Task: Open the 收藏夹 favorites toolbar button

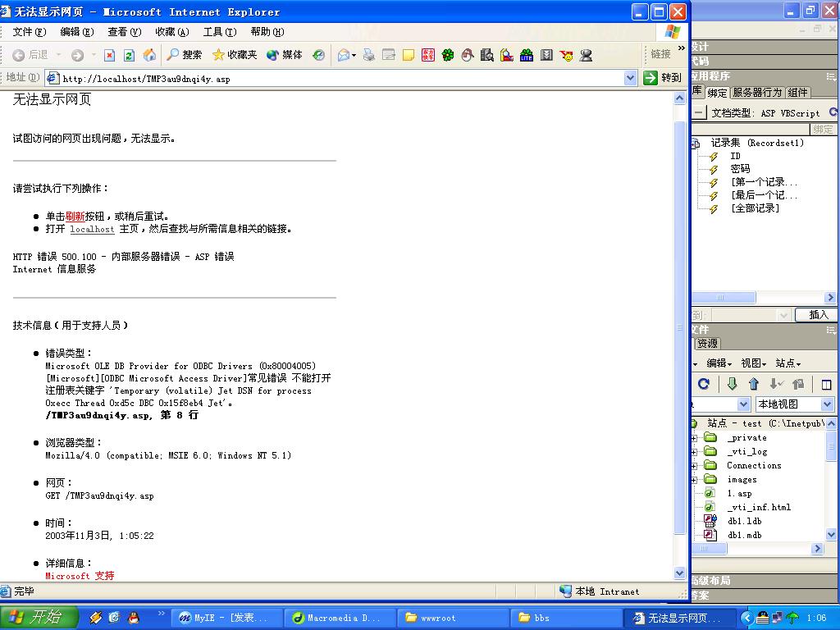Action: pyautogui.click(x=235, y=55)
